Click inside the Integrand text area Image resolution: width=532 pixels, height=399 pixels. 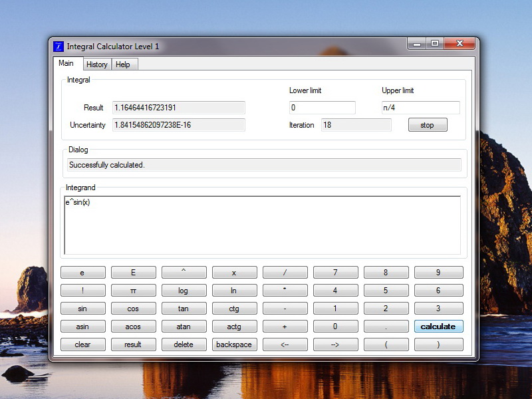[x=262, y=225]
